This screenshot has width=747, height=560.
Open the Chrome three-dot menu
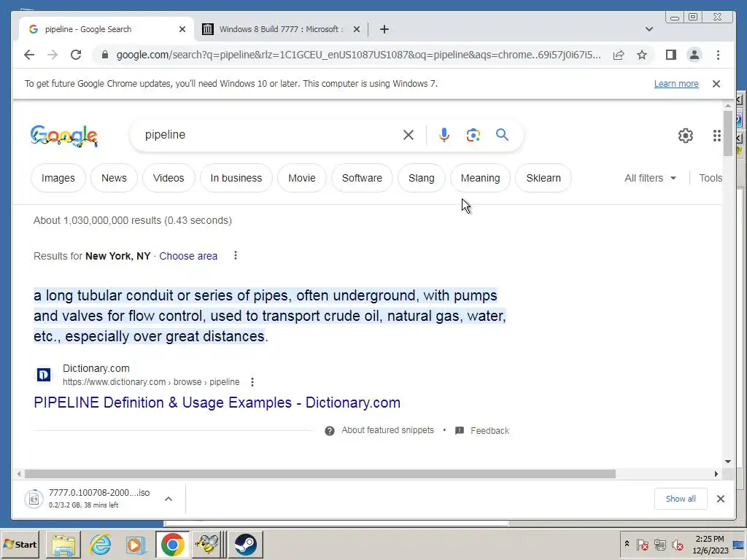tap(718, 55)
